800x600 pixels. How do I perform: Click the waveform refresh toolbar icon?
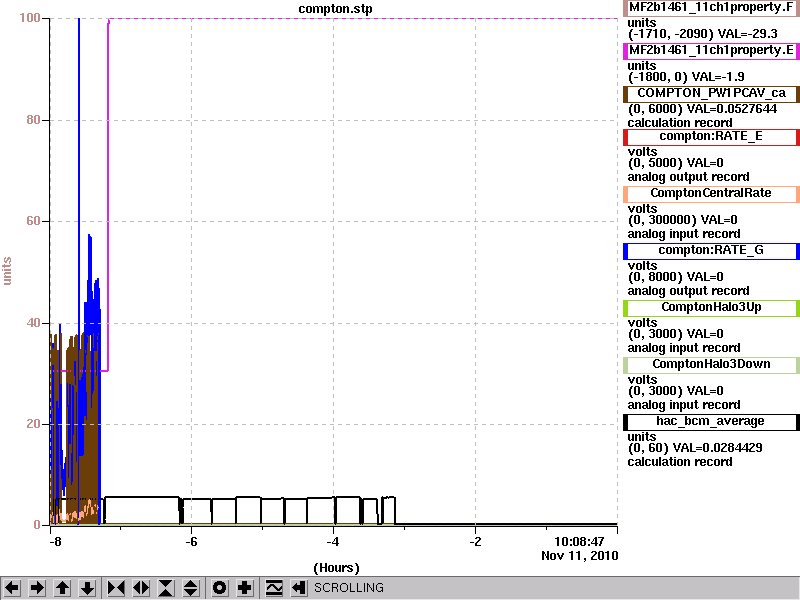click(274, 588)
